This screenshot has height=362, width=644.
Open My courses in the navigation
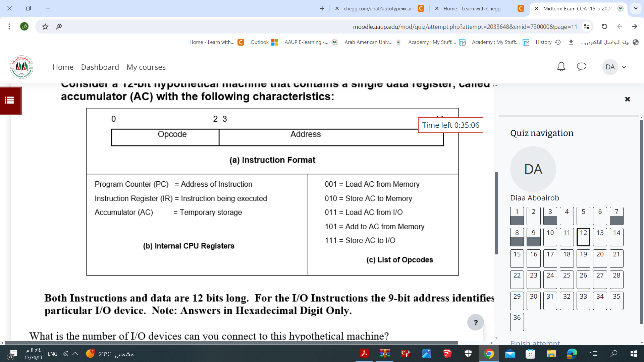coord(146,67)
